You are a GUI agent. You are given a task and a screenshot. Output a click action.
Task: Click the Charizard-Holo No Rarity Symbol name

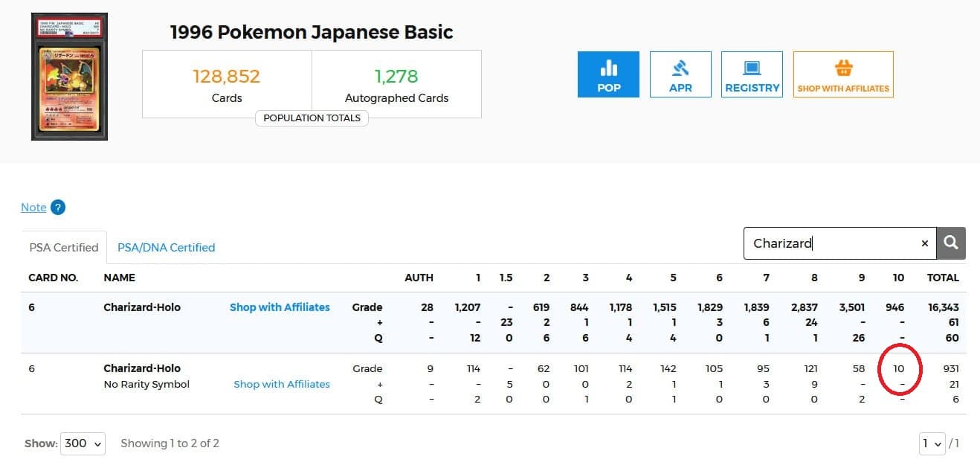[x=146, y=376]
